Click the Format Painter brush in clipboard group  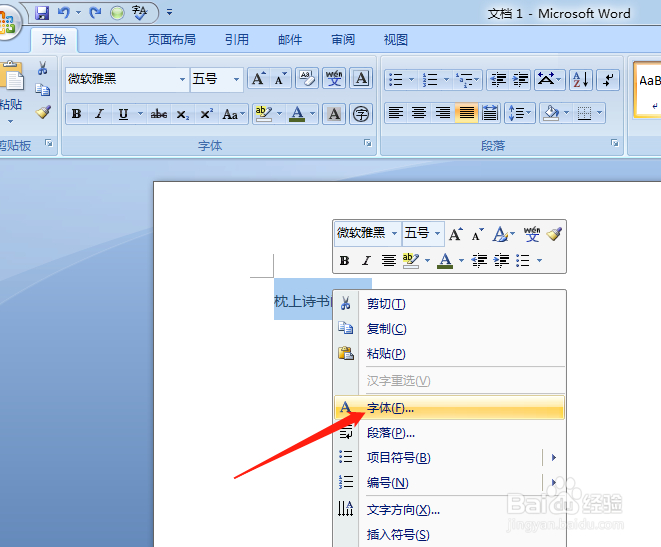click(x=43, y=112)
